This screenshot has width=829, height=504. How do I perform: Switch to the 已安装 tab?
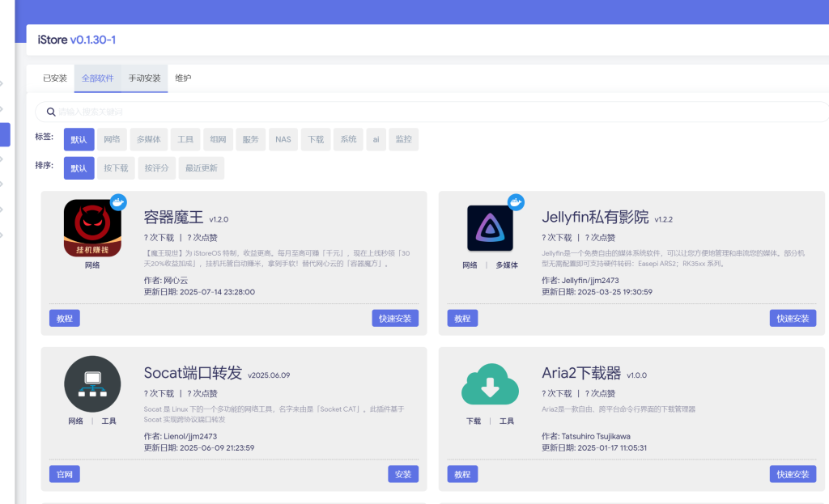click(55, 78)
